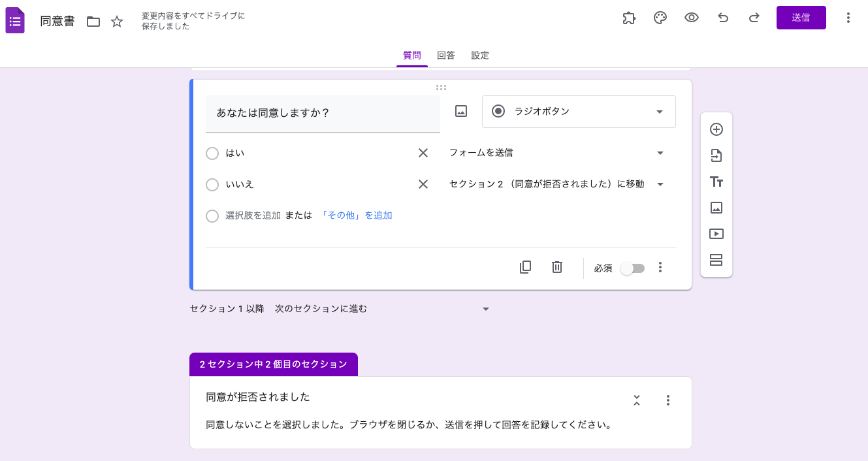
Task: Select the はい radio option
Action: coord(212,153)
